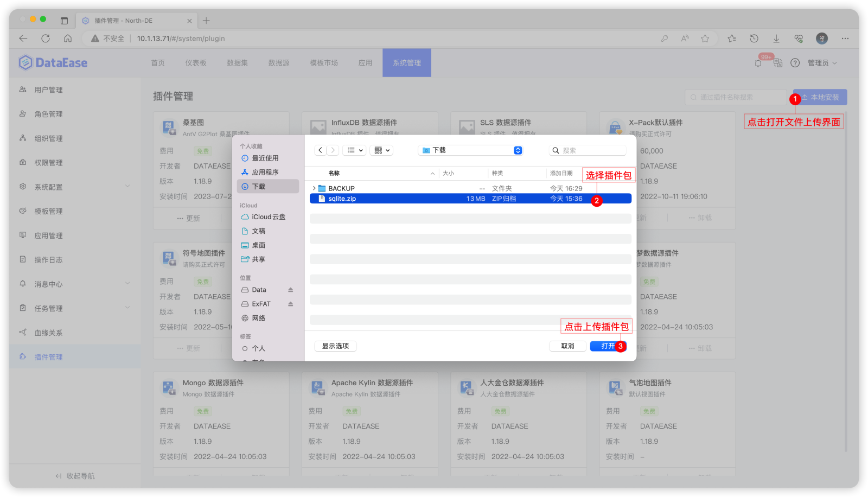Click the language switch icon in header
The height and width of the screenshot is (497, 868).
[777, 63]
